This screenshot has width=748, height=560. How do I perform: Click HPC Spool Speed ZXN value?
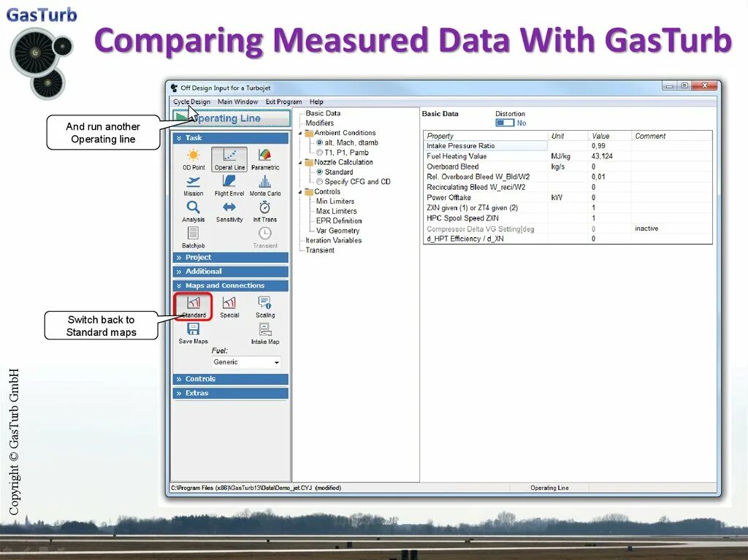point(609,218)
